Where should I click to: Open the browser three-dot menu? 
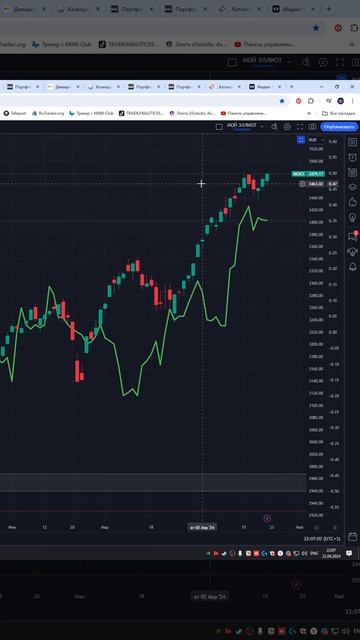tap(353, 101)
